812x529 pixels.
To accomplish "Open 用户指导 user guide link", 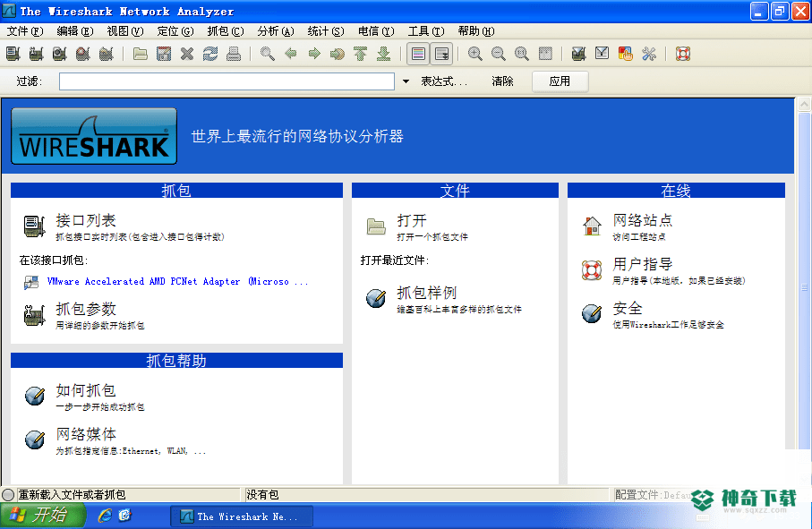I will point(643,265).
